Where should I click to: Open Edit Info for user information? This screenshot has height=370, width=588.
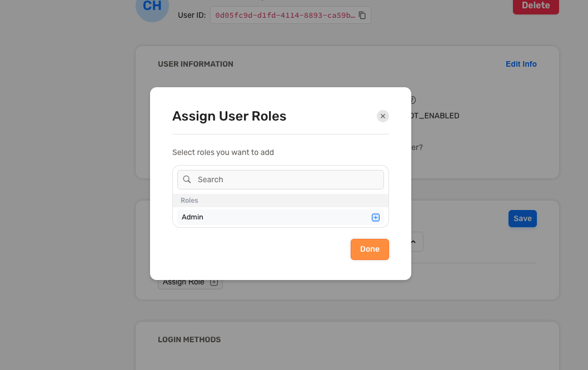[x=521, y=64]
